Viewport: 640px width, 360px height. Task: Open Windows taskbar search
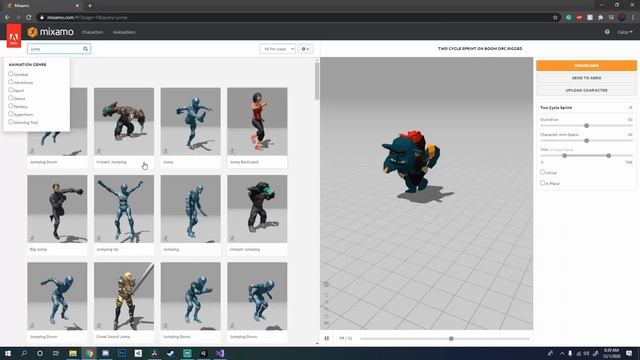24,353
